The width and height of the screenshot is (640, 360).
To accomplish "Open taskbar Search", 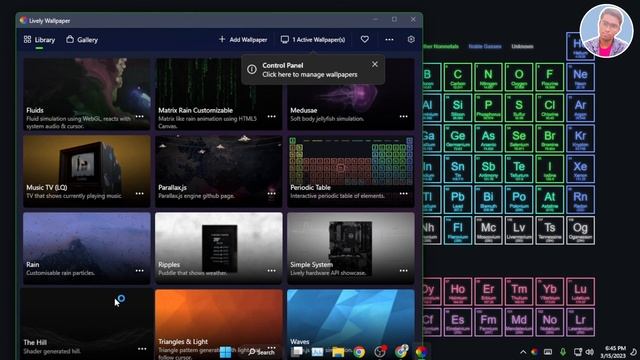I will (x=261, y=352).
